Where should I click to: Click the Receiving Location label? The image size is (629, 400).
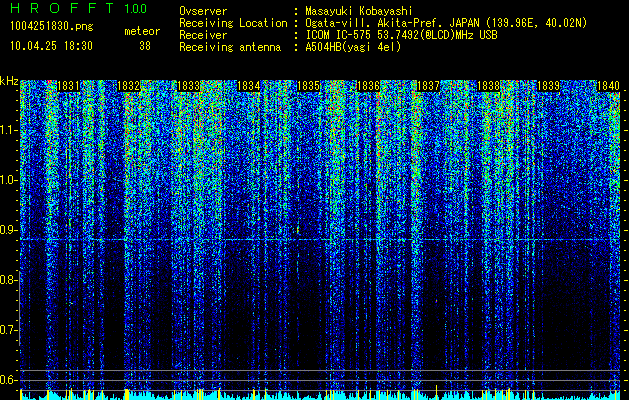pyautogui.click(x=233, y=23)
